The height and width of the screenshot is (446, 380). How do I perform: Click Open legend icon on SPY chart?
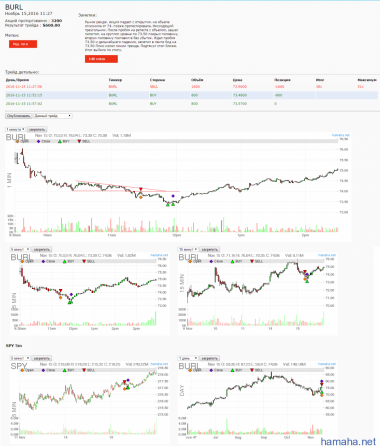22,370
